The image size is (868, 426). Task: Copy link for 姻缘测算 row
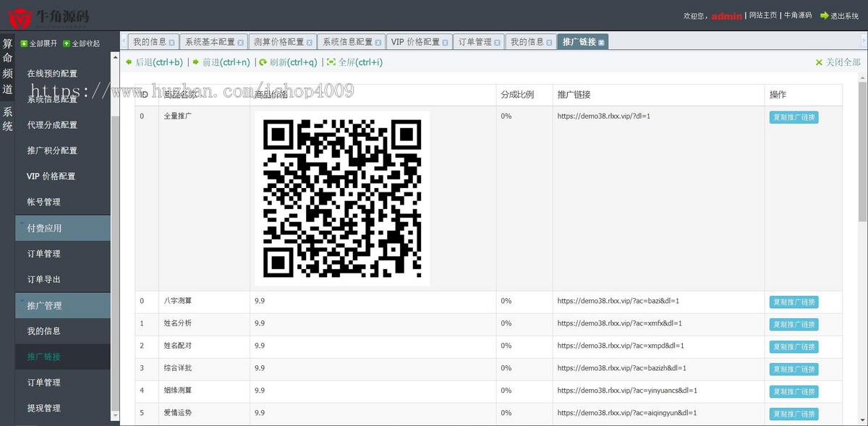[793, 392]
